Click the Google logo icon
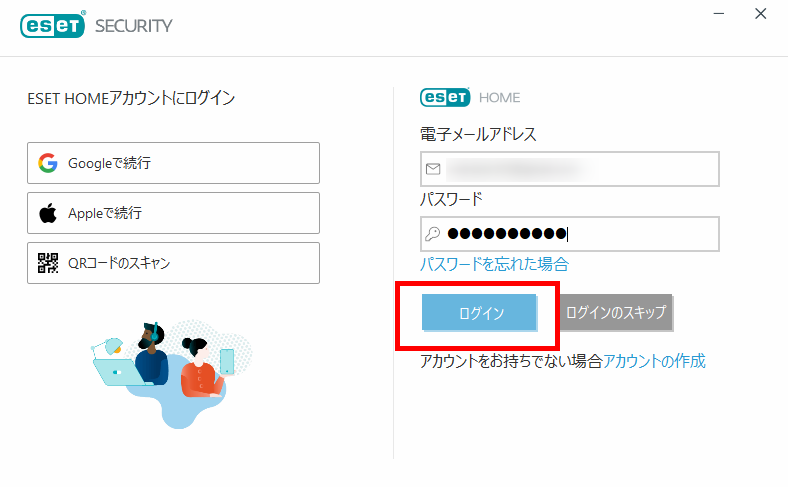Screen dimensions: 788x487 (x=48, y=163)
